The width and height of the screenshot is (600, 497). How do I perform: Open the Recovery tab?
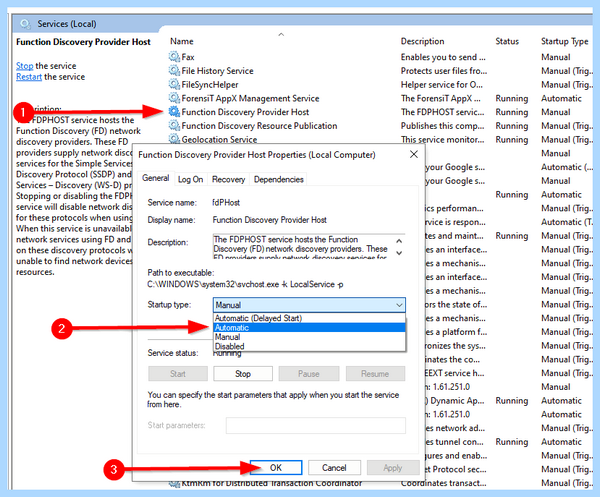[x=228, y=179]
